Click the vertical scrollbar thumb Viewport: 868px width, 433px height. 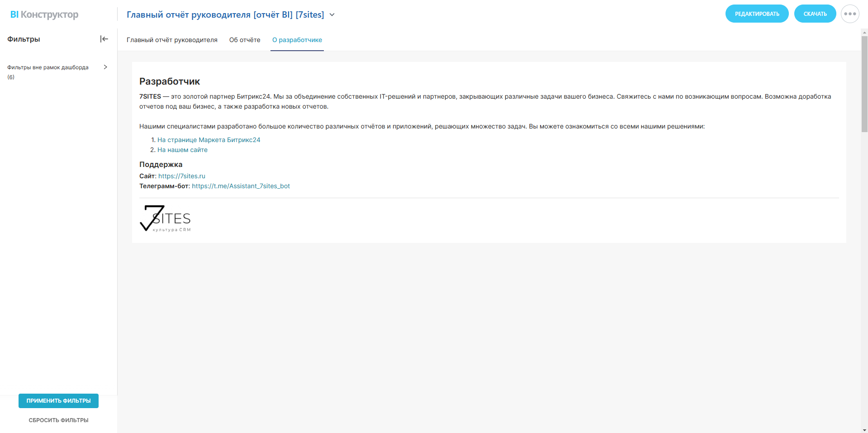864,84
